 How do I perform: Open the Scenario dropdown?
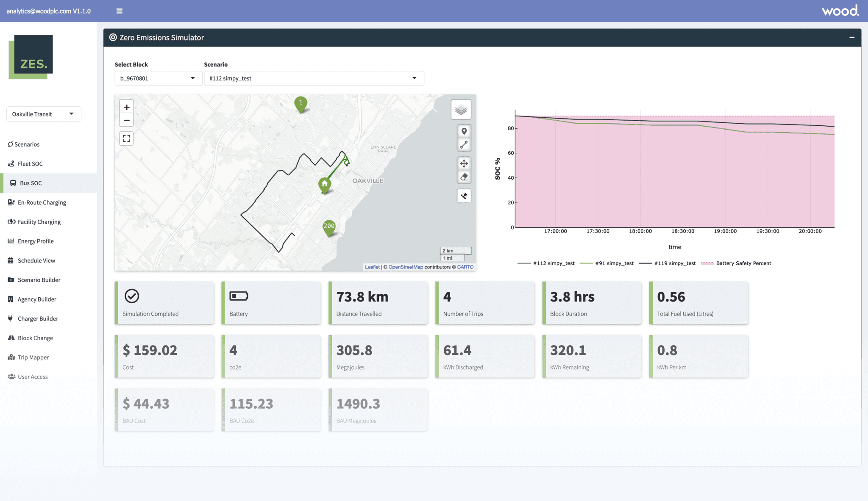coord(314,78)
